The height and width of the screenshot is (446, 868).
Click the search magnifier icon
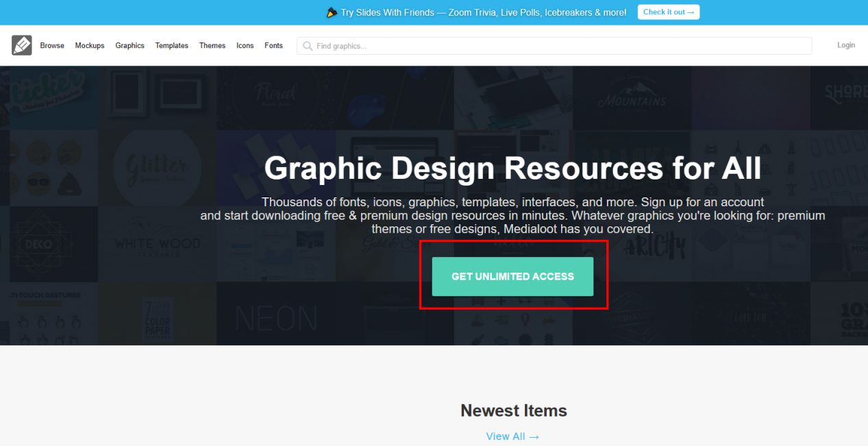pos(308,46)
